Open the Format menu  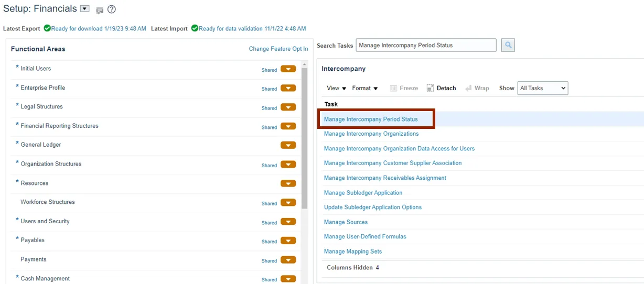(364, 88)
